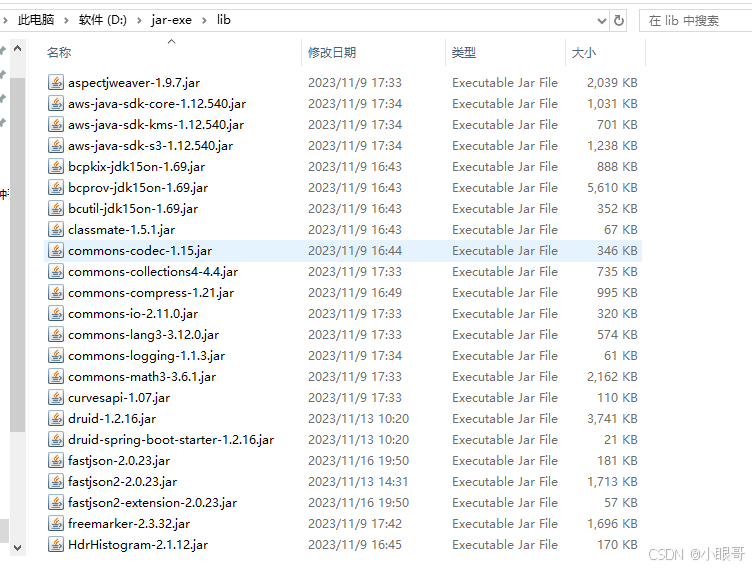Click the commons-logging-1.1.3.jar file icon
This screenshot has width=752, height=568.
56,355
